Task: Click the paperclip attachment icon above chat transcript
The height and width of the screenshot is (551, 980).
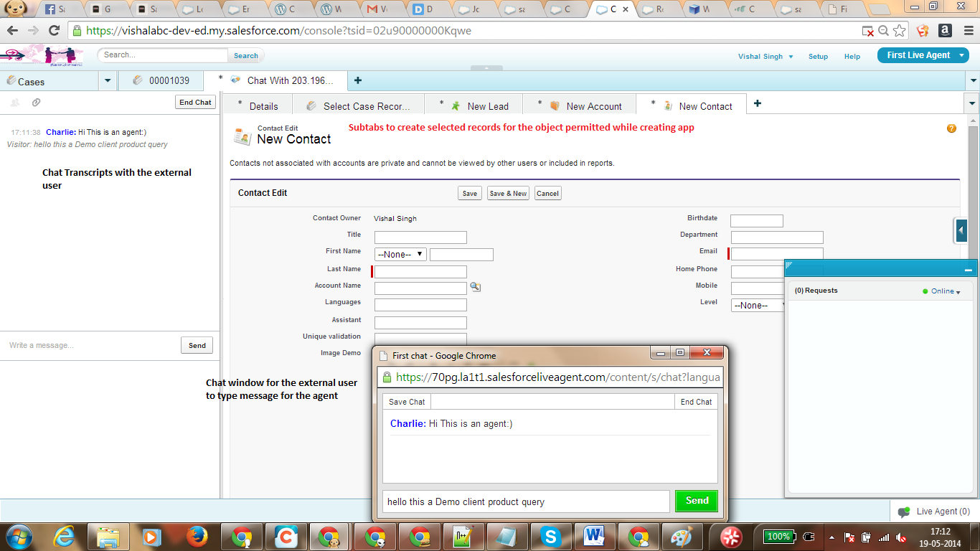Action: (x=35, y=102)
